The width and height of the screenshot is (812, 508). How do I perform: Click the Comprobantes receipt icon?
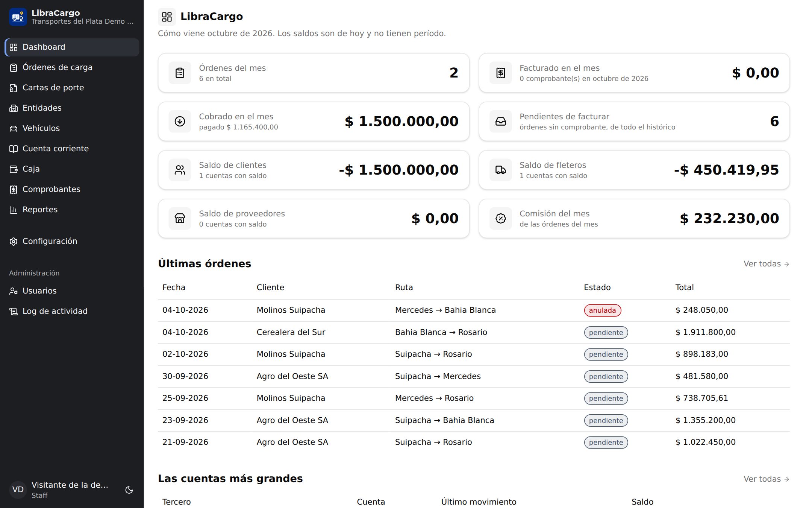[14, 190]
